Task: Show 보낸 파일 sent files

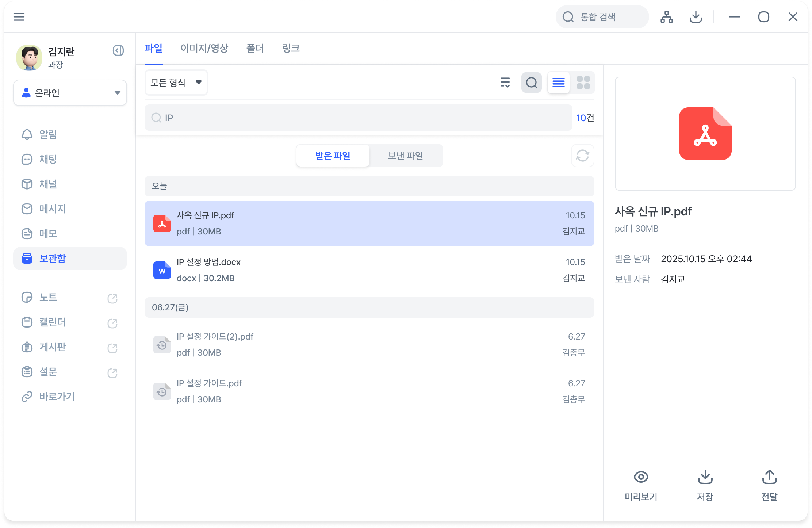Action: (x=406, y=156)
